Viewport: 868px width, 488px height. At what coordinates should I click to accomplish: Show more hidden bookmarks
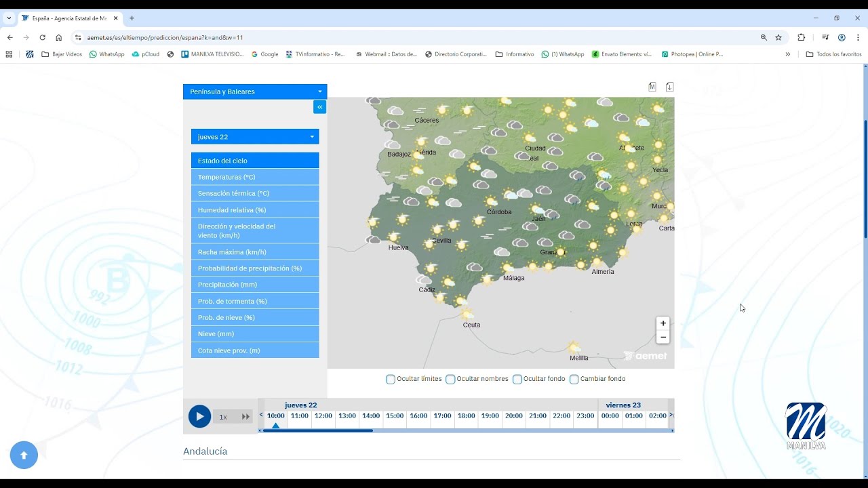pos(788,54)
